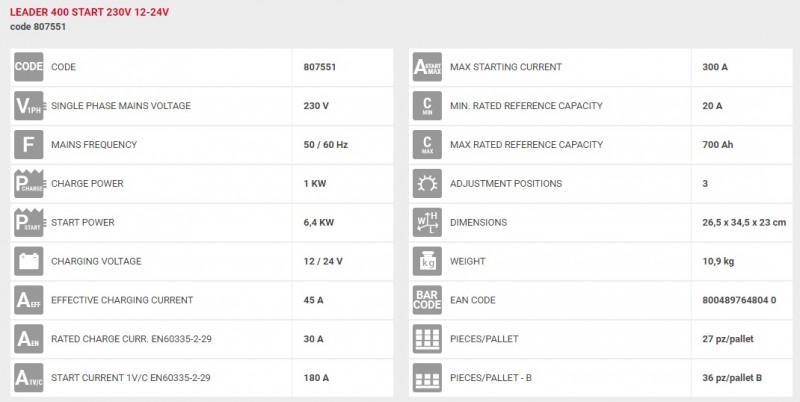Select the max starting current icon
This screenshot has height=402, width=800.
427,67
